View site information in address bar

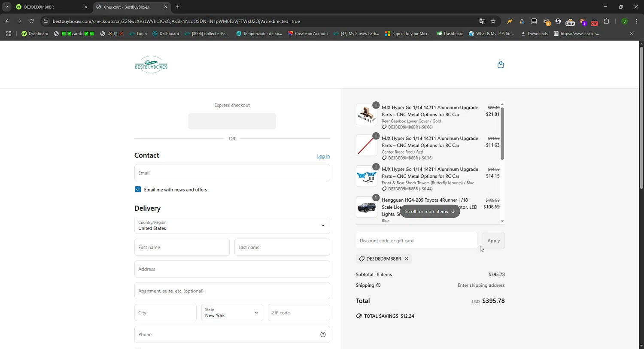point(46,21)
